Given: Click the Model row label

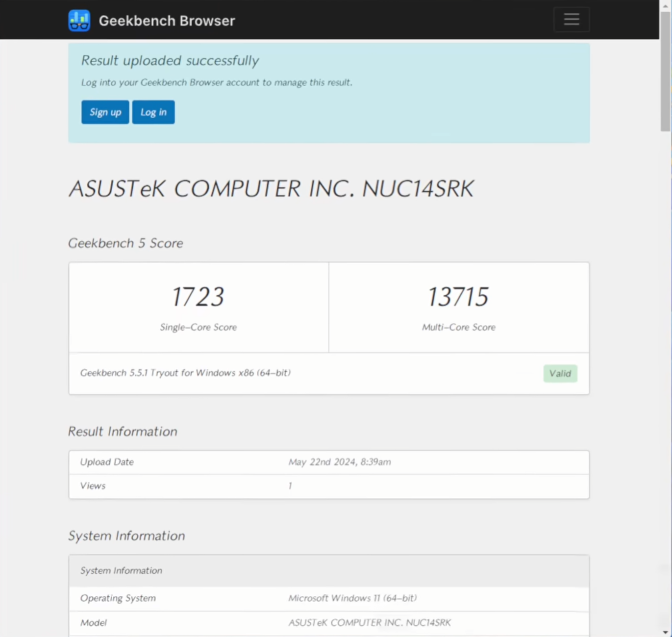Looking at the screenshot, I should [x=93, y=623].
